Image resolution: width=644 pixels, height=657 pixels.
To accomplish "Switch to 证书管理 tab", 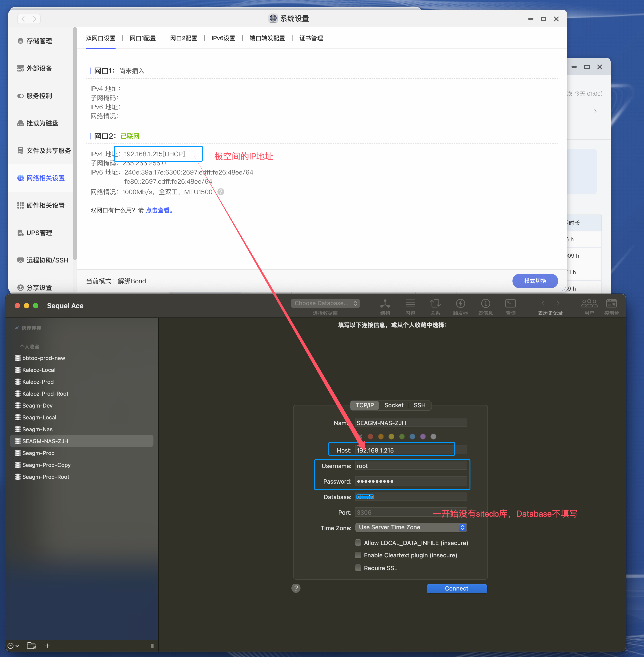I will (311, 38).
